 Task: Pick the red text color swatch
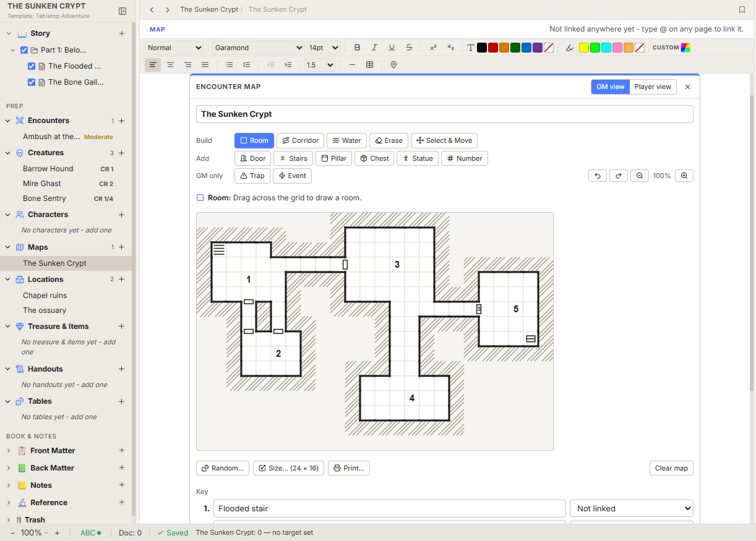point(493,48)
